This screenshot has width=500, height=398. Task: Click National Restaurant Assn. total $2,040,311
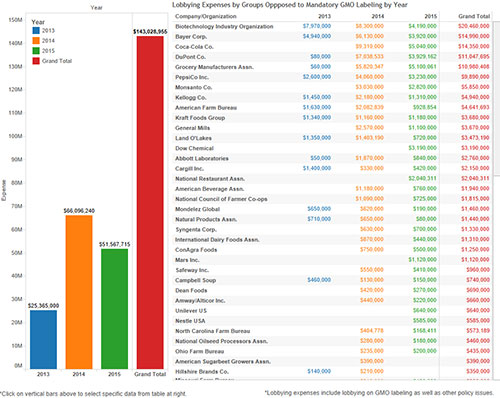[x=475, y=178]
